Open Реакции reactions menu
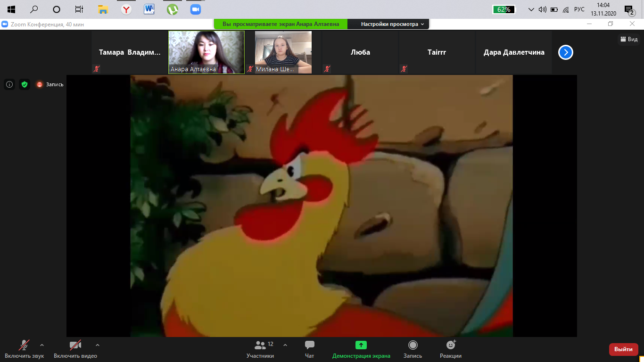 pyautogui.click(x=451, y=349)
